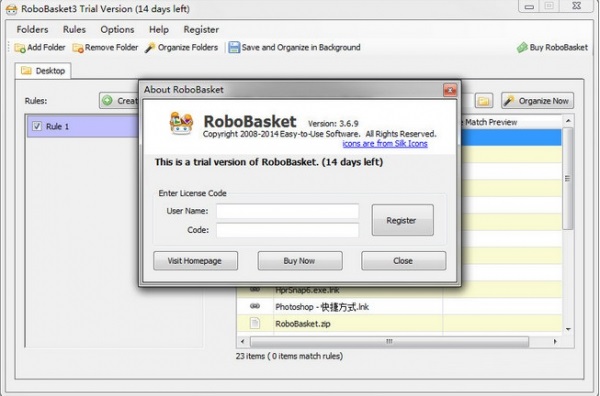This screenshot has width=600, height=396.
Task: Minimize the RoboBasket3 main window
Action: tap(529, 6)
